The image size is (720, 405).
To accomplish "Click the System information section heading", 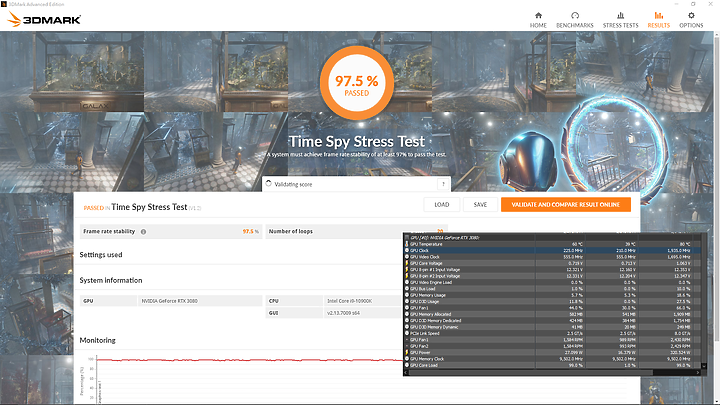I will coord(111,280).
